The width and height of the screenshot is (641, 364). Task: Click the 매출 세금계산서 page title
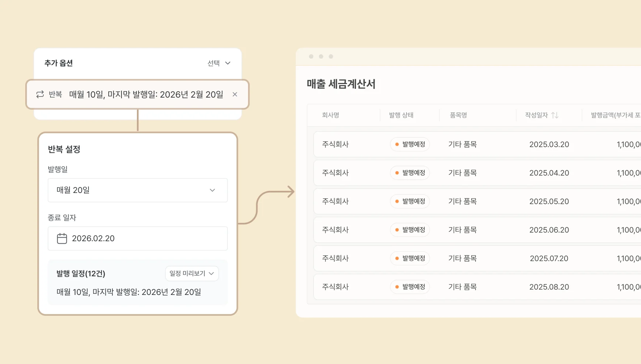pyautogui.click(x=342, y=84)
